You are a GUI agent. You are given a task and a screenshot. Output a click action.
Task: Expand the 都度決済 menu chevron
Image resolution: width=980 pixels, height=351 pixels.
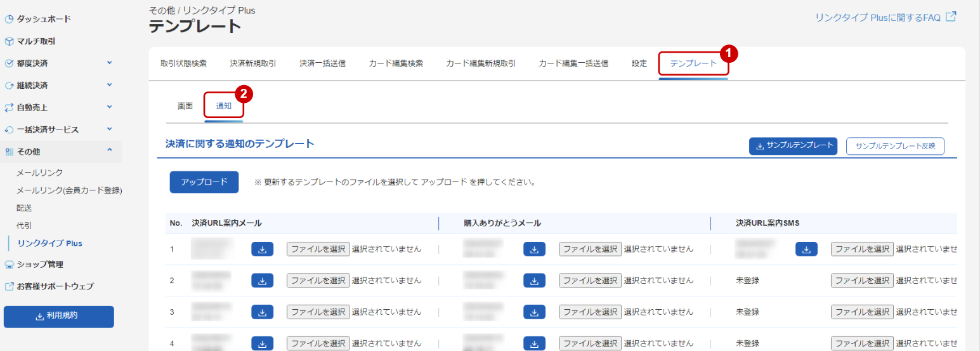110,63
